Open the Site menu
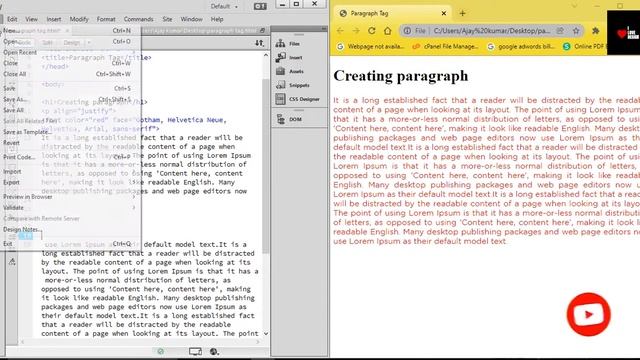 (x=167, y=19)
